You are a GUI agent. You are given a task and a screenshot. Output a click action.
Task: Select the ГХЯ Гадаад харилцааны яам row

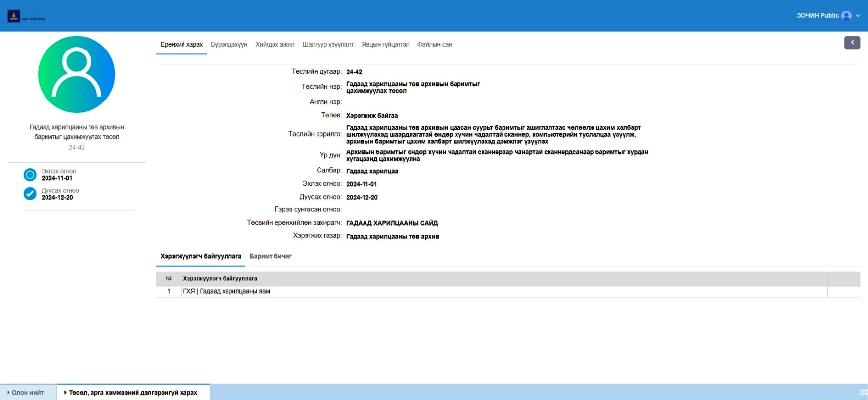(x=227, y=291)
